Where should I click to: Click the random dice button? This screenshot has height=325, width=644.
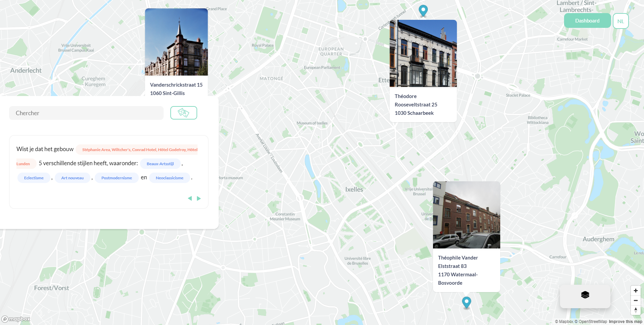click(183, 113)
